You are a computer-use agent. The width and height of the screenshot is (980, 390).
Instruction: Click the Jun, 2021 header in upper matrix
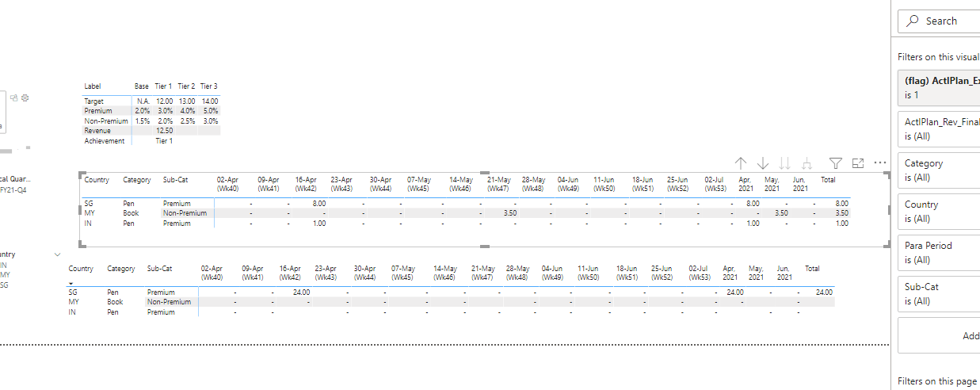pyautogui.click(x=800, y=184)
